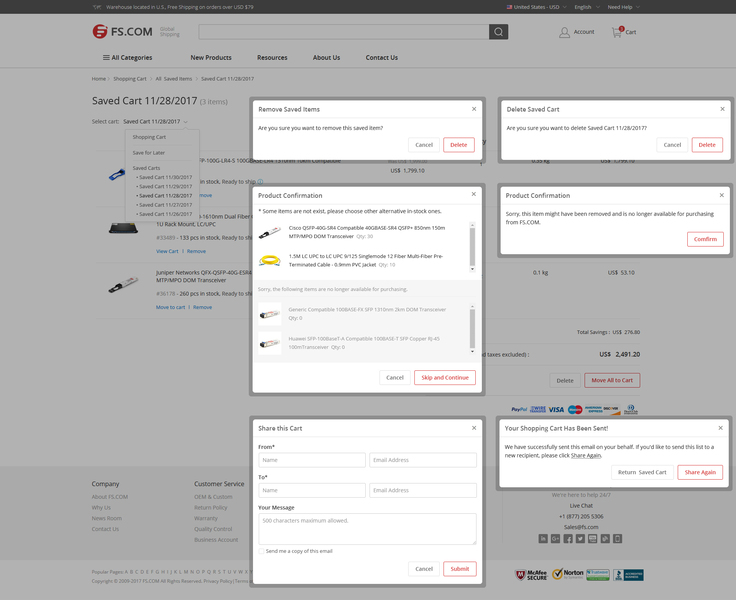Click the mobile phone icon in footer
The image size is (736, 600).
click(618, 538)
